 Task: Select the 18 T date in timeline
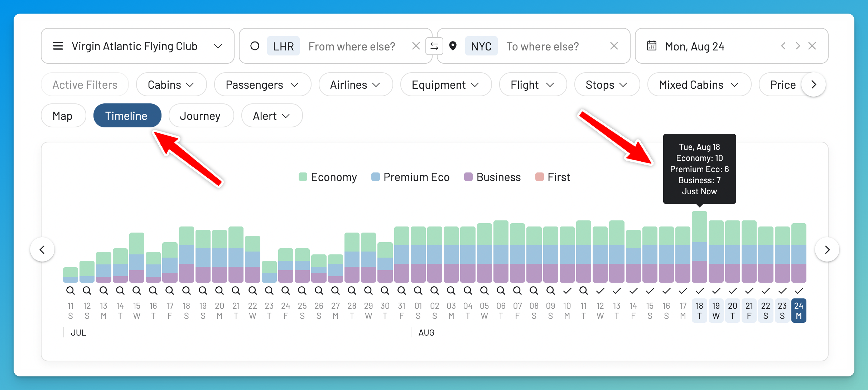tap(700, 311)
